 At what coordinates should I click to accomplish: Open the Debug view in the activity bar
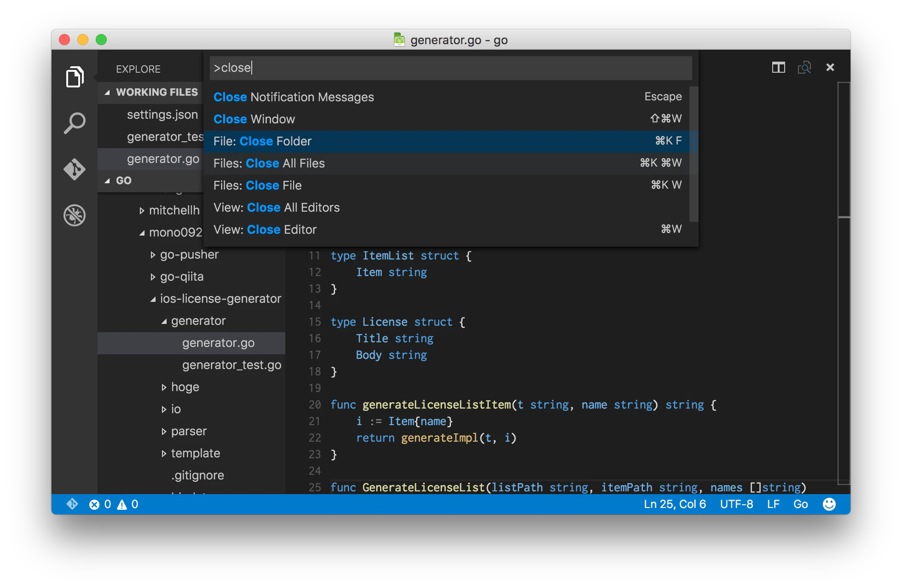point(75,215)
